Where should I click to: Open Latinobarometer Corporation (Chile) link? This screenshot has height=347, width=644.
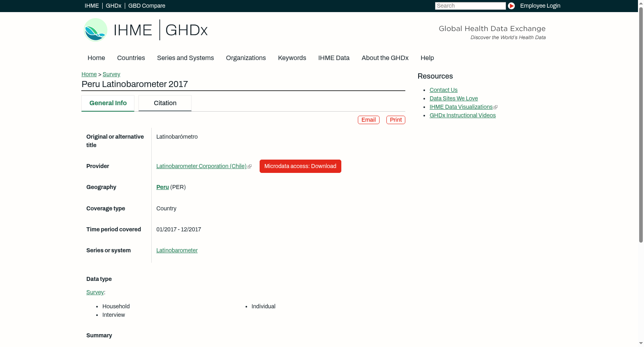[201, 166]
